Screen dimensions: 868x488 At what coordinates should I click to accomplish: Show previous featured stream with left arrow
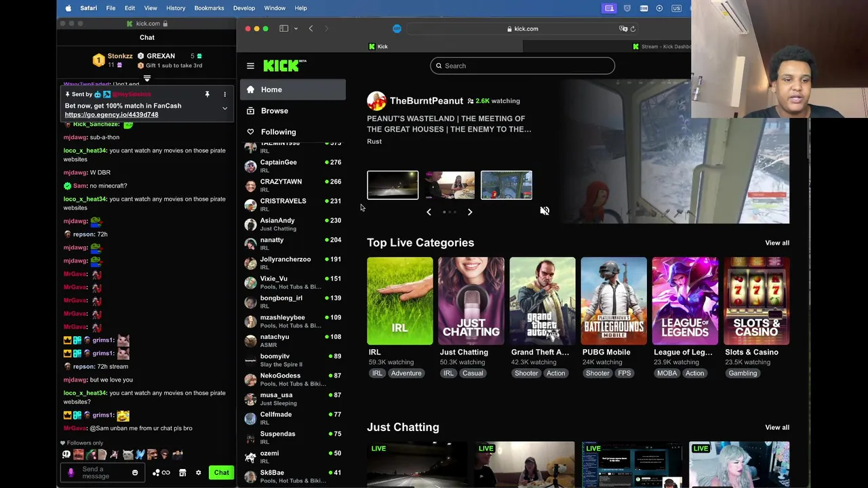(x=429, y=212)
